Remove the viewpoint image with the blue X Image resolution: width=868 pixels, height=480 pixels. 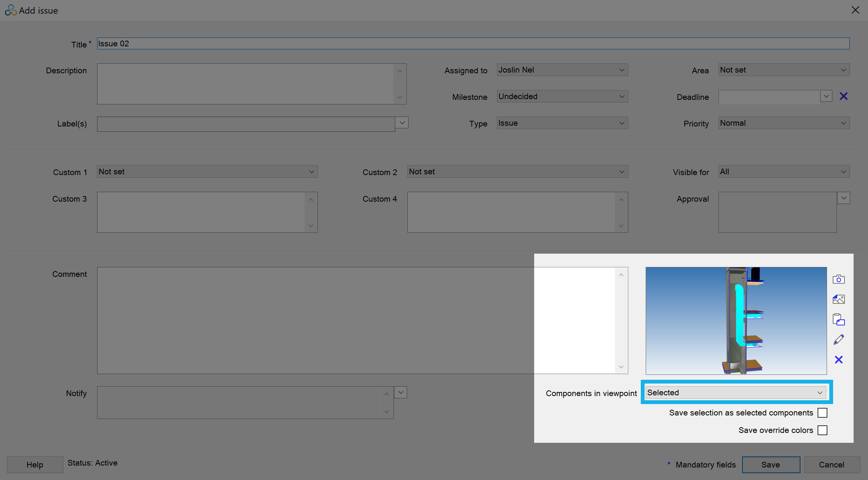tap(838, 360)
